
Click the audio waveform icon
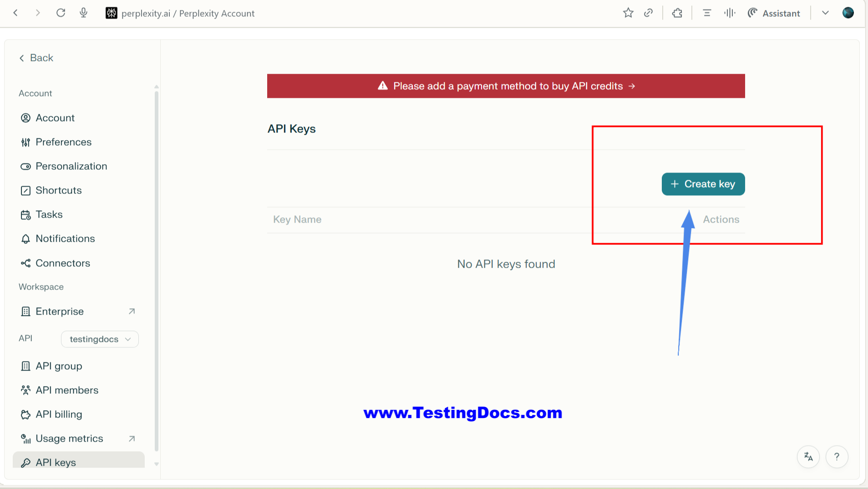(x=730, y=13)
